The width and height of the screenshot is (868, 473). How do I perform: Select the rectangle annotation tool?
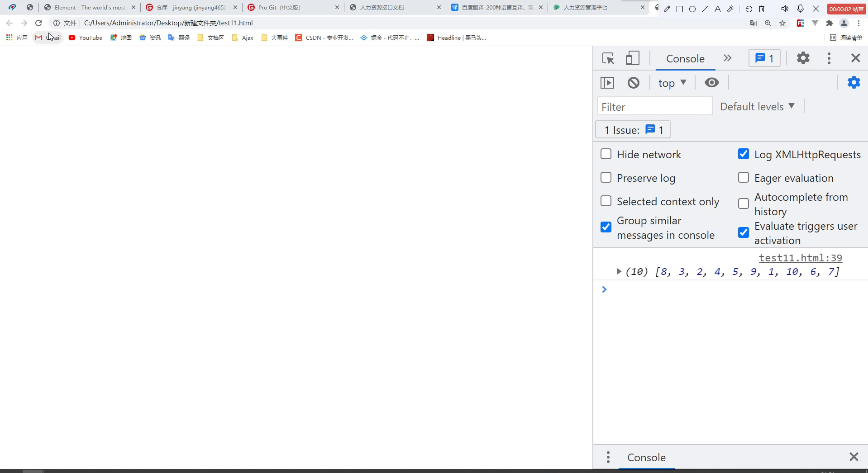pos(679,9)
